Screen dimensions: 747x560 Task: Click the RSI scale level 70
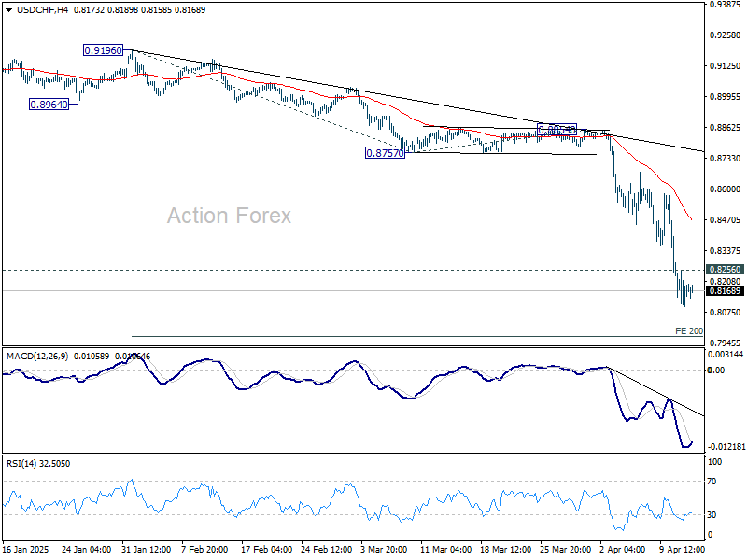pyautogui.click(x=712, y=482)
